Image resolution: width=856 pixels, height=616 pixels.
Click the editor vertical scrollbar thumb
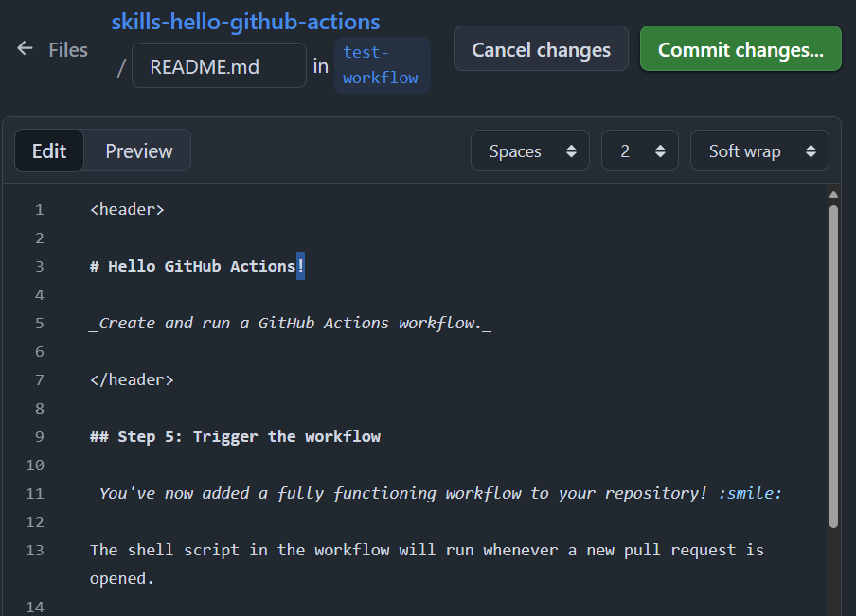coord(833,364)
